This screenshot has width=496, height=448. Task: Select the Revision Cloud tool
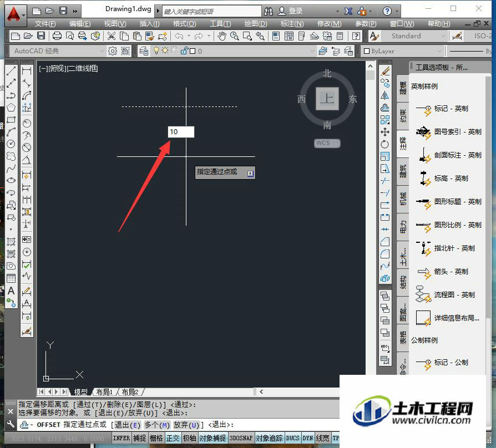coord(11,156)
